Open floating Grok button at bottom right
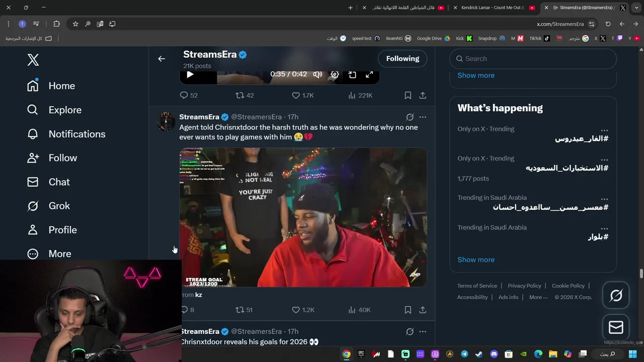Viewport: 644px width, 362px height. pos(616,295)
